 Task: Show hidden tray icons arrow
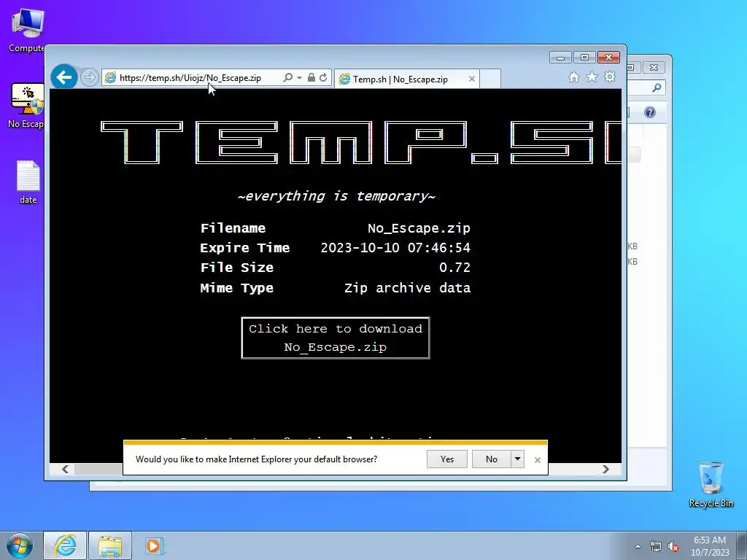pyautogui.click(x=638, y=546)
